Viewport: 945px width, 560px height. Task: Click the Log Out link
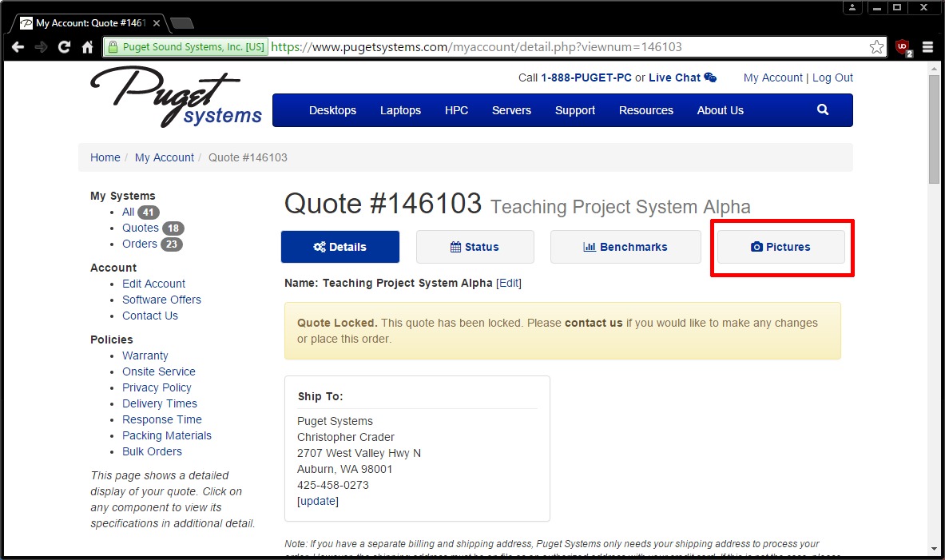pos(832,77)
